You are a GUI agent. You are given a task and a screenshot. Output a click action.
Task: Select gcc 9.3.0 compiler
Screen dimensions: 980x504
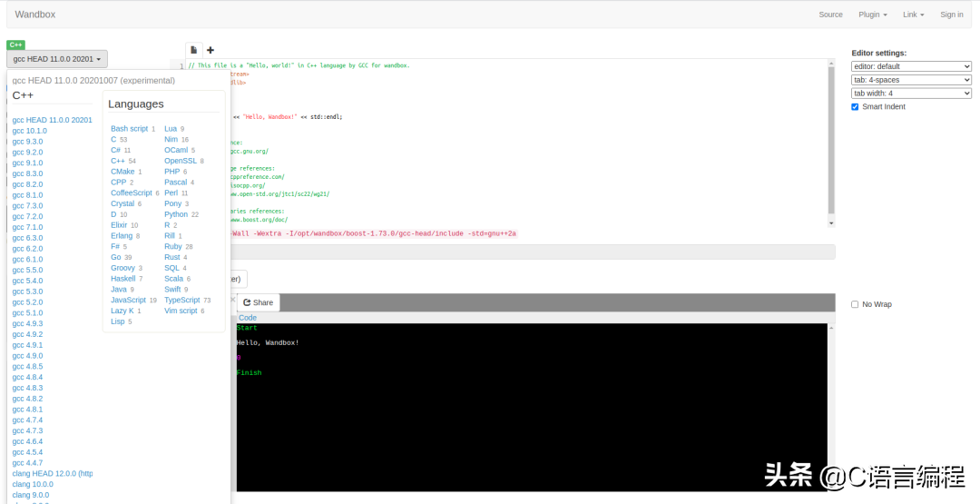click(x=27, y=142)
